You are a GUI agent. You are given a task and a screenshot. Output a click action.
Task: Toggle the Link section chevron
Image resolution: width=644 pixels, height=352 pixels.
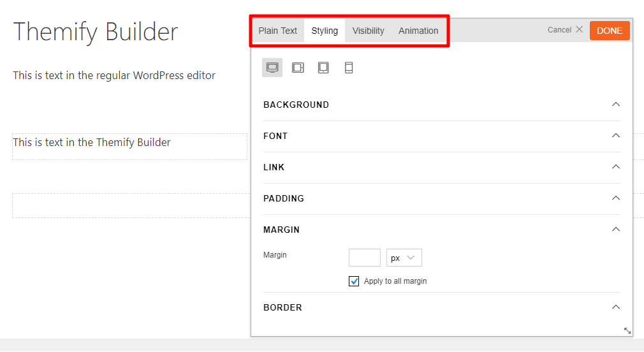tap(616, 167)
